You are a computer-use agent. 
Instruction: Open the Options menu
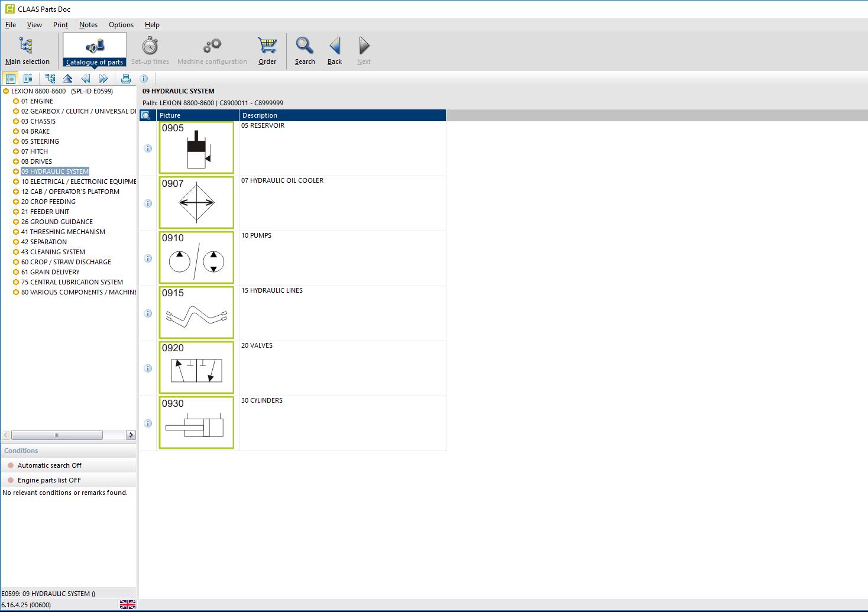coord(121,25)
